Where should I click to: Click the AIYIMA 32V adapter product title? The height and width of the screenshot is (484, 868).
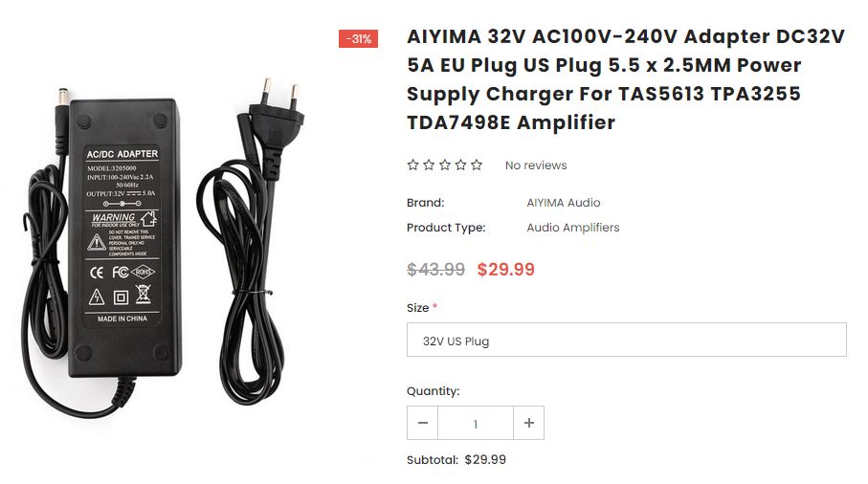[626, 79]
